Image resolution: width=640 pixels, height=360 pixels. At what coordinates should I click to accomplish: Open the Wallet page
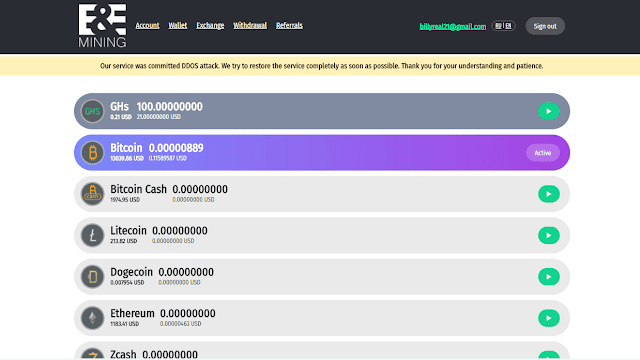(178, 25)
